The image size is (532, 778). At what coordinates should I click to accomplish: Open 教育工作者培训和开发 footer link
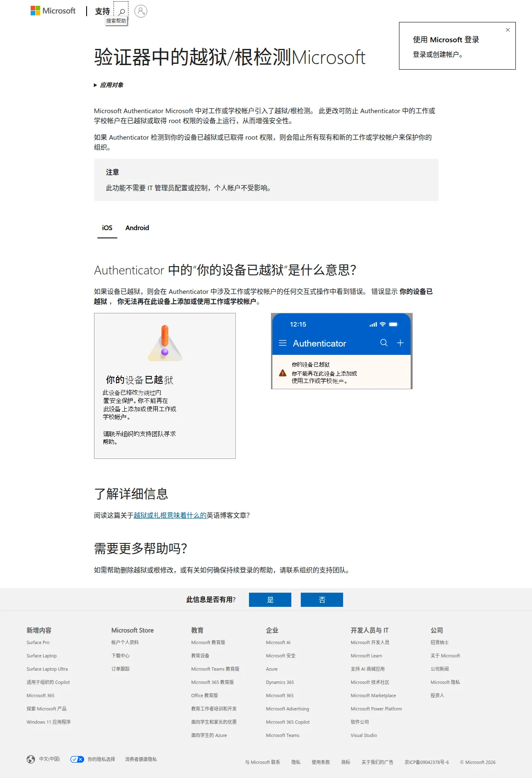click(x=214, y=709)
